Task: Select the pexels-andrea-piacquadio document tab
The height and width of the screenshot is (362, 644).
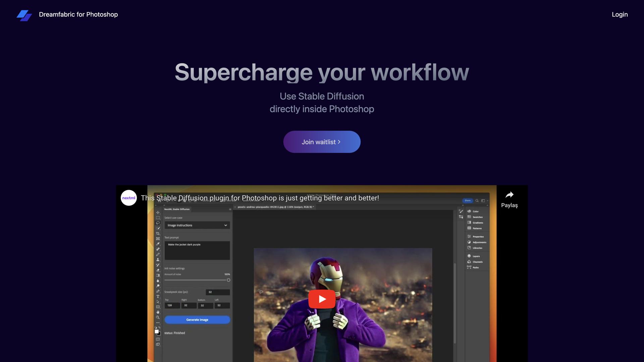Action: [275, 207]
